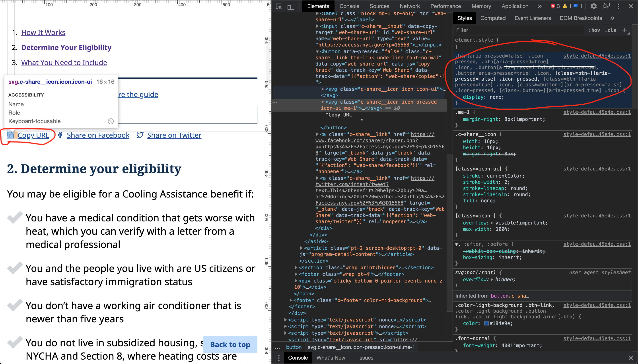
Task: Click Share on Facebook link
Action: coord(98,135)
